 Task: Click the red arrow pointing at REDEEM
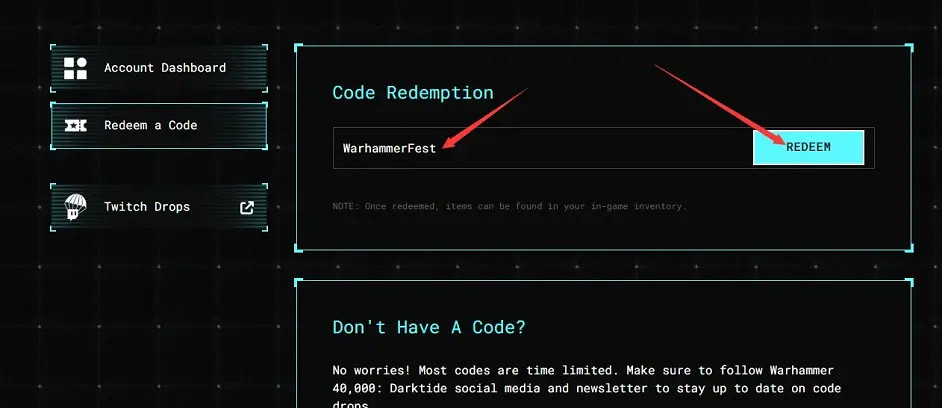(720, 100)
